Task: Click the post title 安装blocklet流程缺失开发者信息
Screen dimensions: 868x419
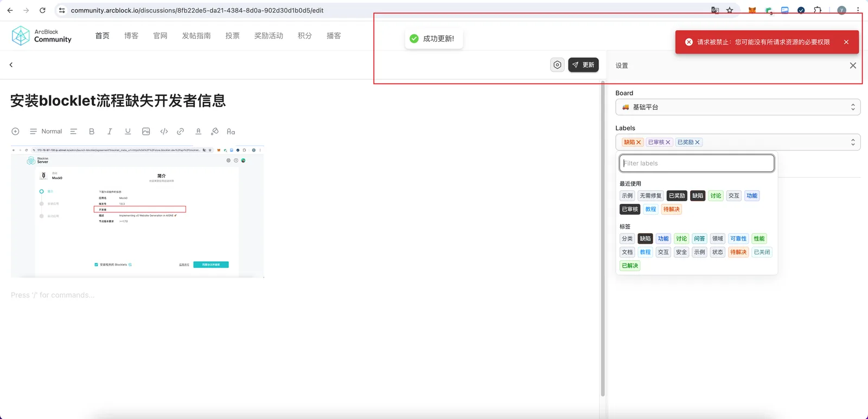Action: tap(118, 101)
